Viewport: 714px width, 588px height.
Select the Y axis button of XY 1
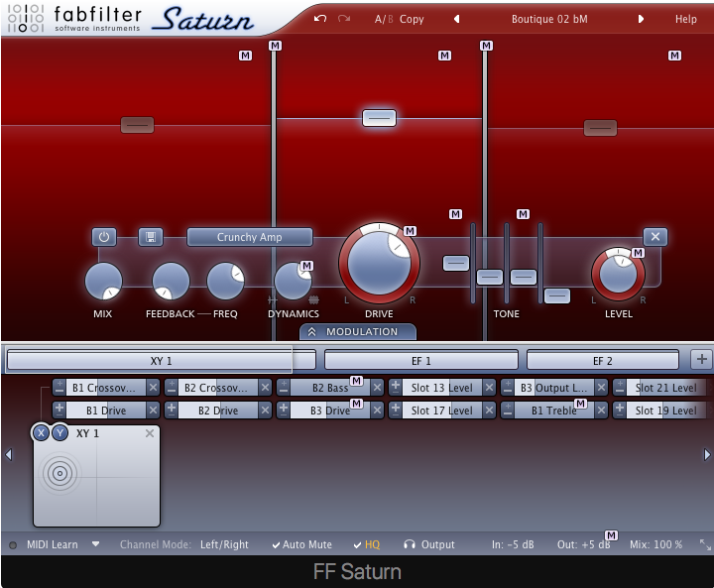60,432
